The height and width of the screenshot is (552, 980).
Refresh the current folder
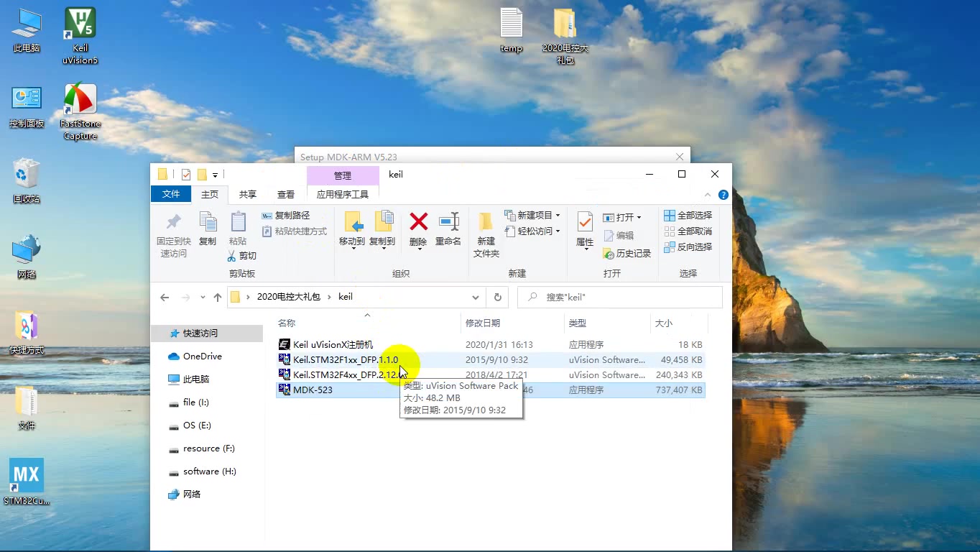497,297
